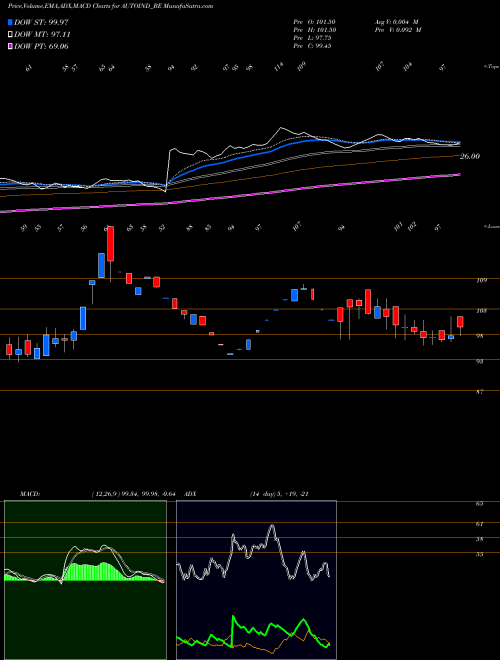This screenshot has width=500, height=660.
Task: Click the white DOW MT legend swatch
Action: click(x=10, y=34)
